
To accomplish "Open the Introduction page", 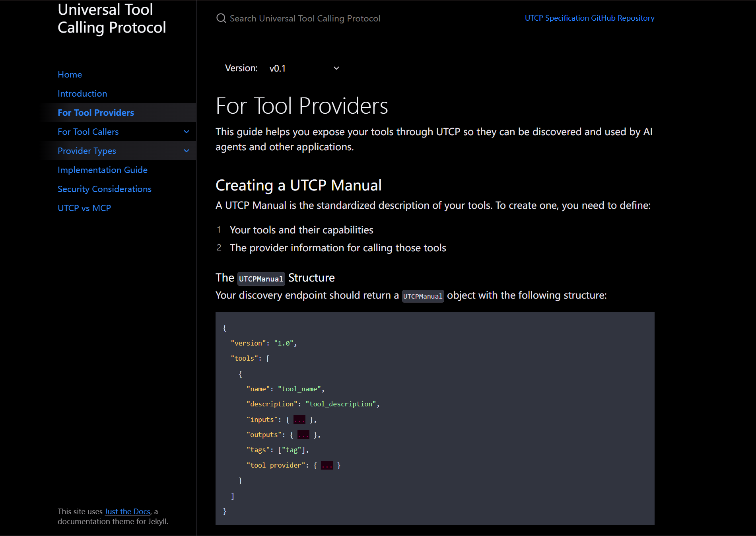I will pos(82,93).
